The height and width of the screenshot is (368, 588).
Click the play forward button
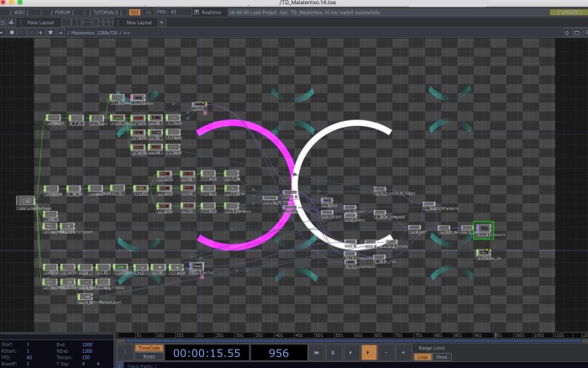click(x=369, y=353)
